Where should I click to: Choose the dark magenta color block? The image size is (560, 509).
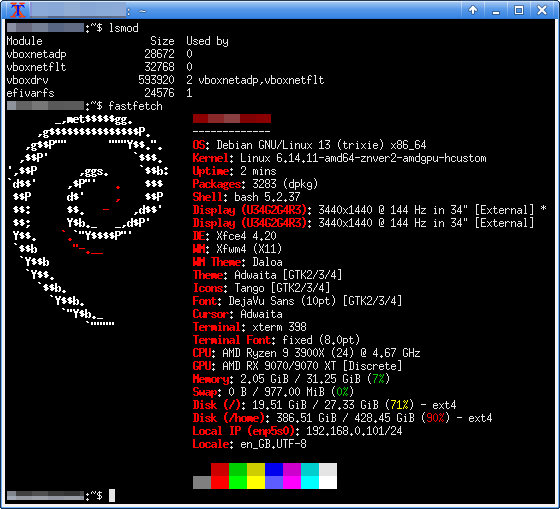click(292, 469)
